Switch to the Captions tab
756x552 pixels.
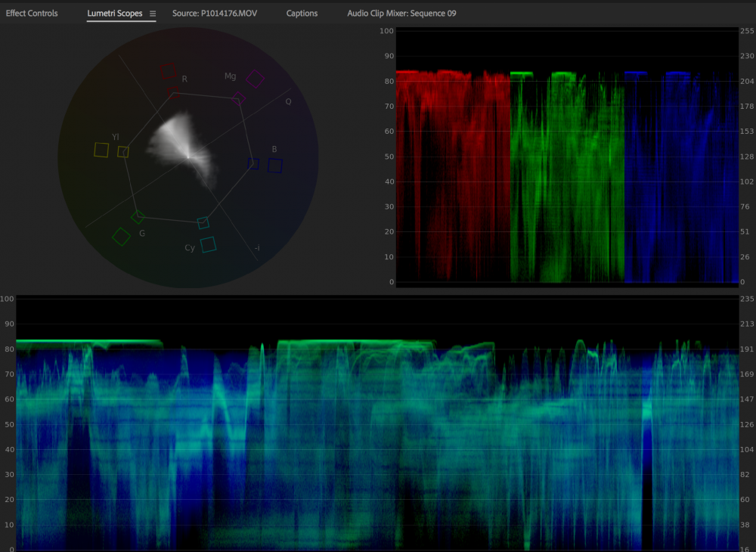point(302,14)
